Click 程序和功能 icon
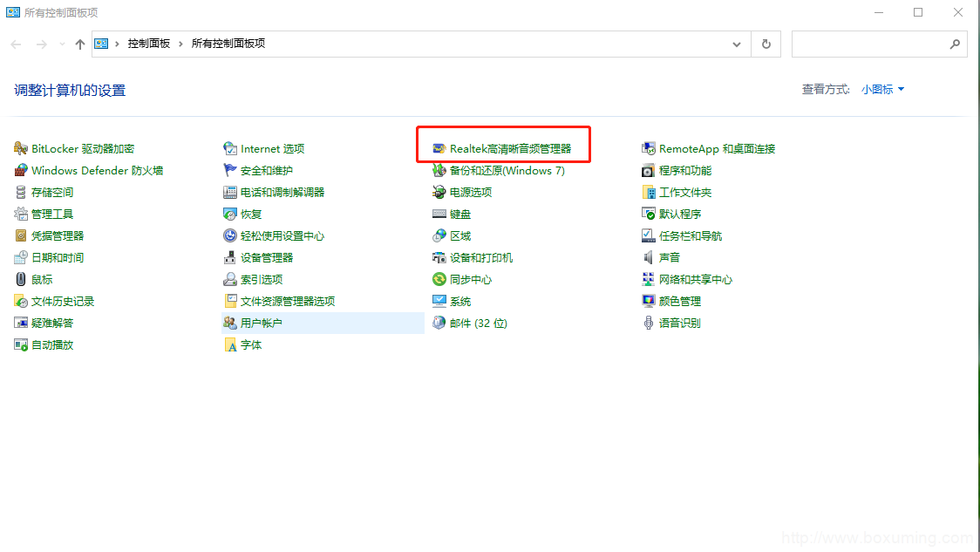This screenshot has width=980, height=552. 649,171
